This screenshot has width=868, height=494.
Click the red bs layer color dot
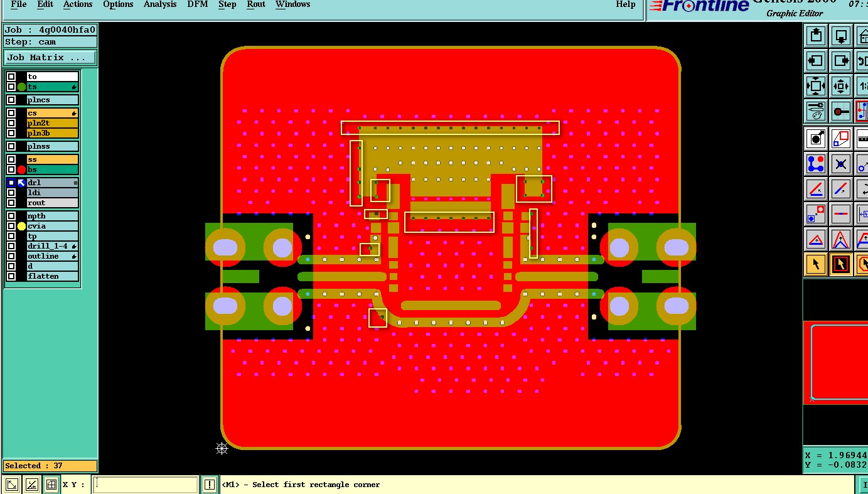point(21,169)
